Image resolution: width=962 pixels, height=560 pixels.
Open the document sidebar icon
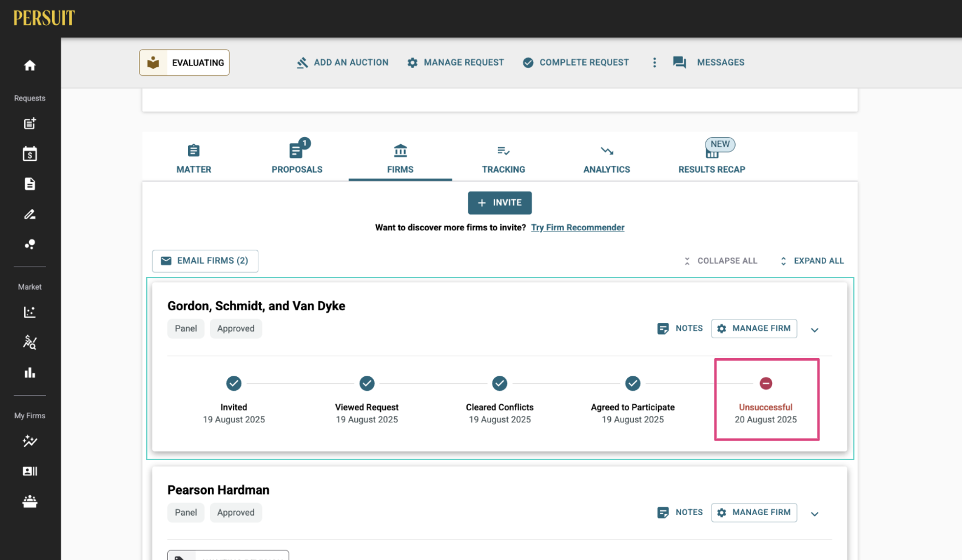30,184
